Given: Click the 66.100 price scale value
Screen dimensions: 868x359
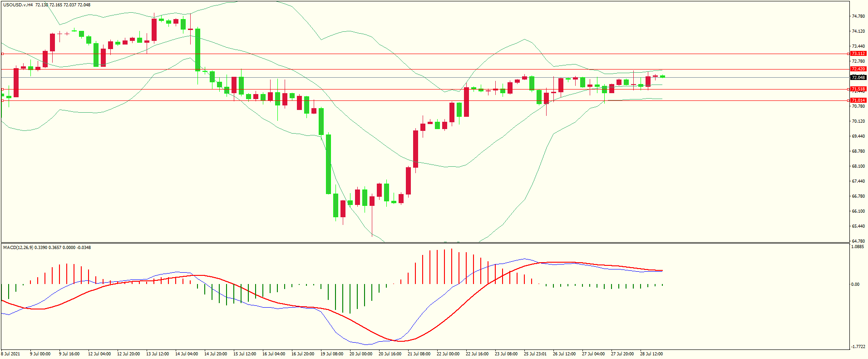Looking at the screenshot, I should click(x=858, y=211).
